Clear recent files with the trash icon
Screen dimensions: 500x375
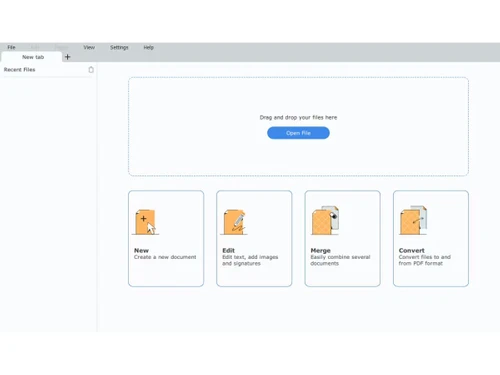click(91, 70)
